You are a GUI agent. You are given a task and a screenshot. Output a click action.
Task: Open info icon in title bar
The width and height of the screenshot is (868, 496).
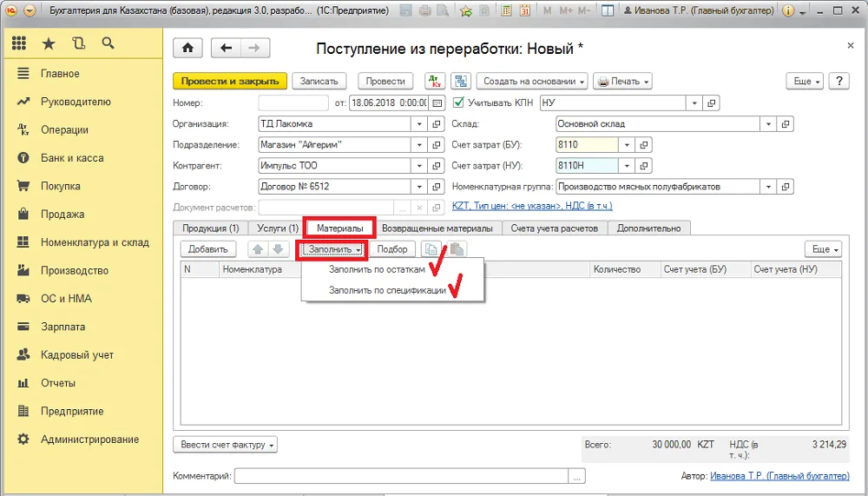[788, 10]
